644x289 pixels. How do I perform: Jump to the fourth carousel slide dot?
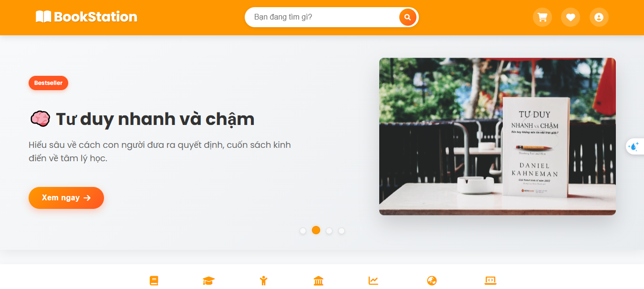(342, 231)
